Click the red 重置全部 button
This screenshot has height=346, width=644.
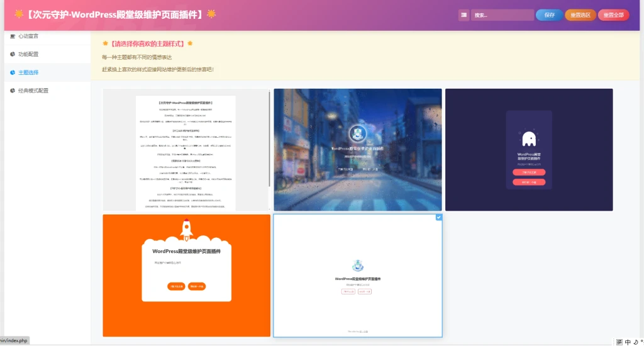coord(613,15)
